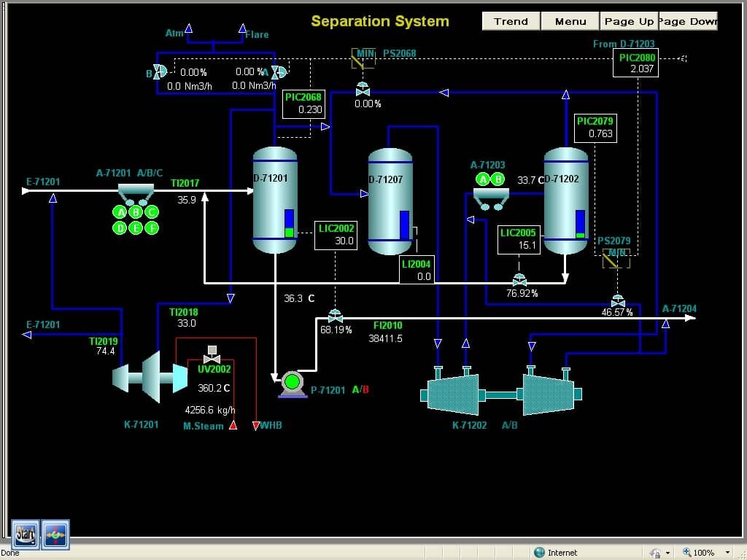Click vent valve A to flare
The height and width of the screenshot is (560, 747).
click(279, 72)
